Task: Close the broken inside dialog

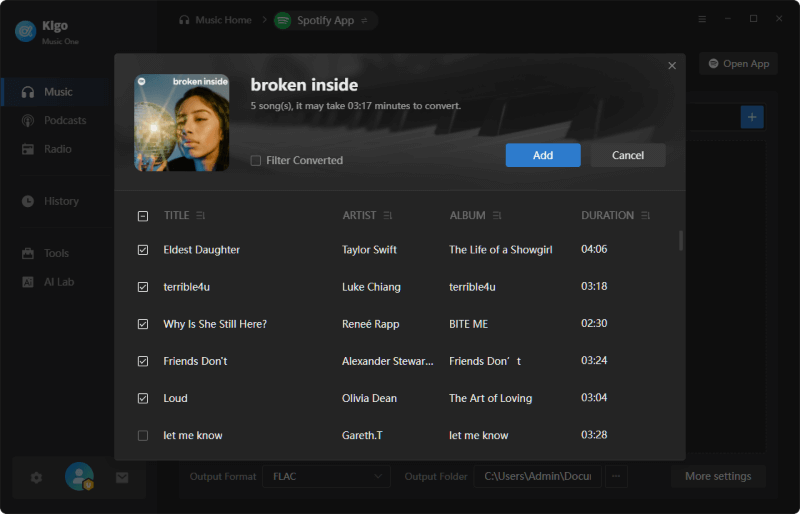Action: point(672,66)
